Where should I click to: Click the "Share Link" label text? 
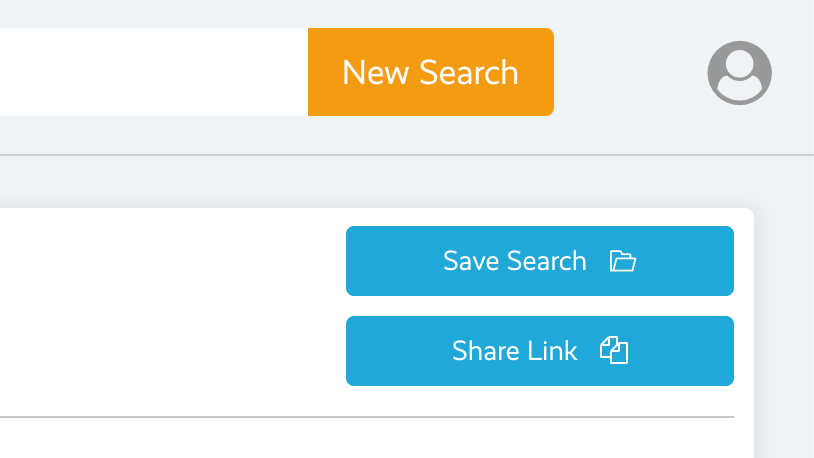514,351
